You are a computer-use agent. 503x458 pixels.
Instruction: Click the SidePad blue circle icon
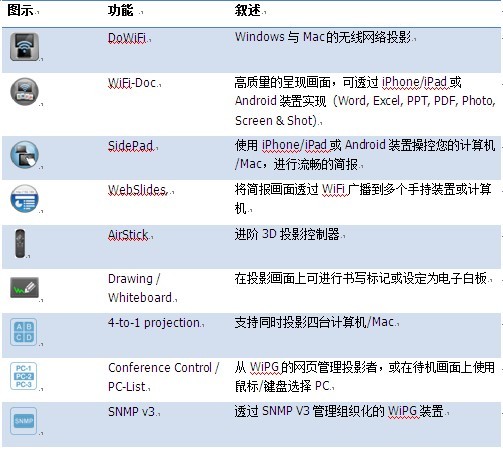pos(24,155)
